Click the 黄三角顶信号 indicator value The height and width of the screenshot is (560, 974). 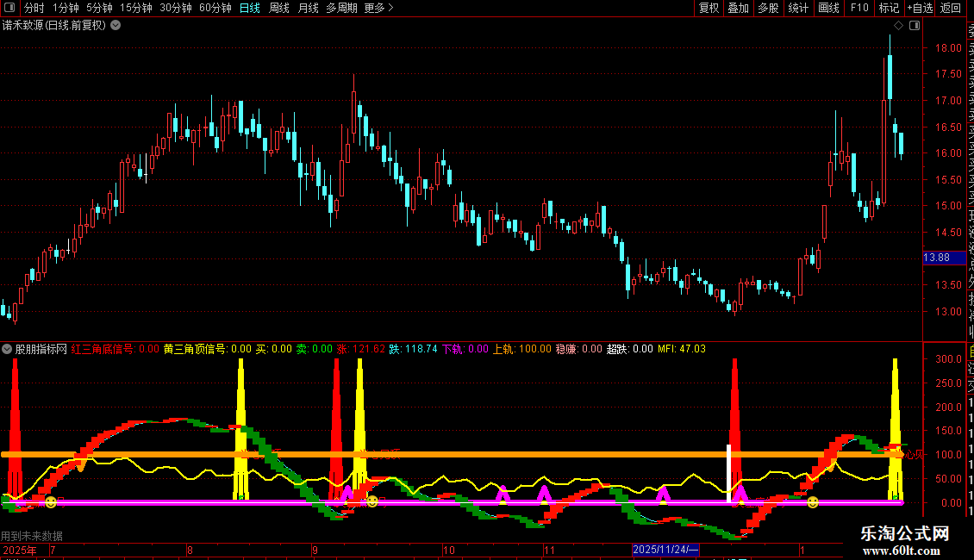208,350
